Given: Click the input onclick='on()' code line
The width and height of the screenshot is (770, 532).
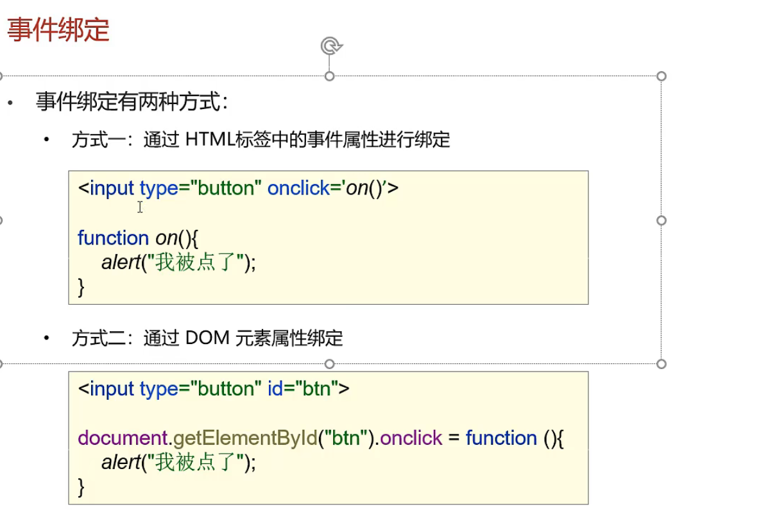Looking at the screenshot, I should 238,188.
